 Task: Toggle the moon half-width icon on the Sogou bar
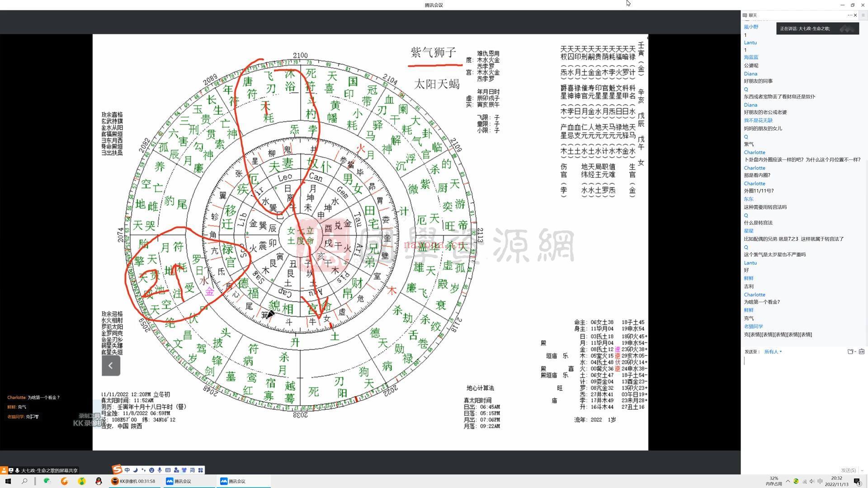tap(135, 470)
